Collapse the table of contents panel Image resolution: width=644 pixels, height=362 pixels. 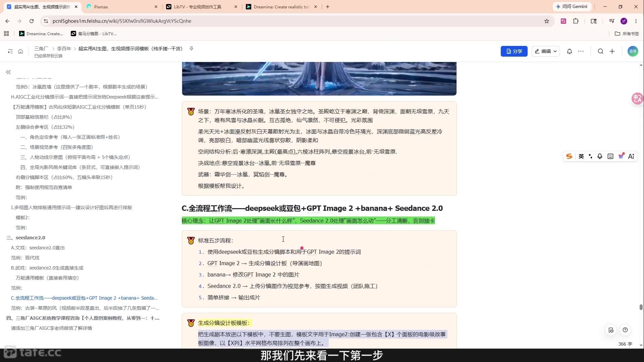pyautogui.click(x=8, y=72)
